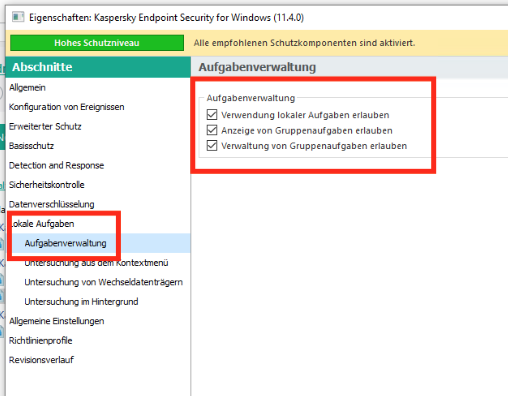Open 'Detection and Response' section

point(56,165)
